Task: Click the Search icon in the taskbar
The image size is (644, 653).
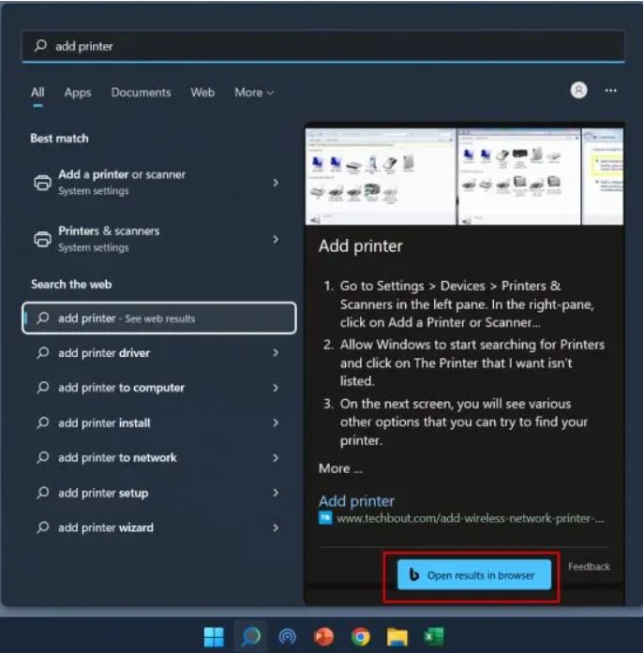Action: coord(250,637)
